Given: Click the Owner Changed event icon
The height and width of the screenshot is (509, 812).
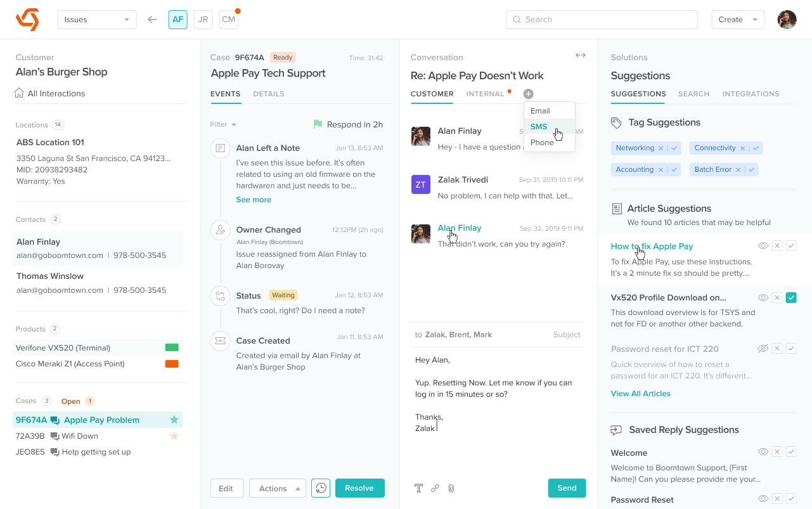Looking at the screenshot, I should [220, 230].
